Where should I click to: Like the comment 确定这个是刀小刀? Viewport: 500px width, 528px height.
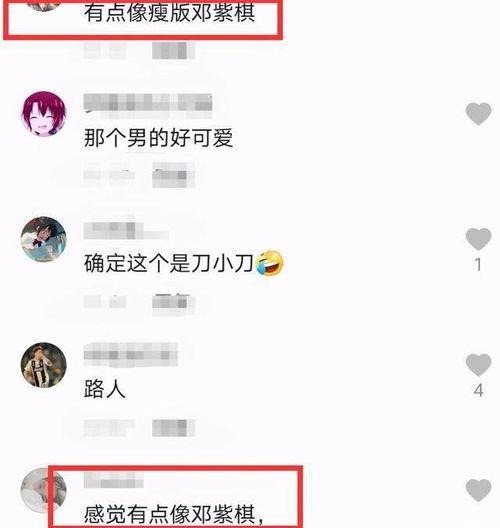click(x=478, y=239)
